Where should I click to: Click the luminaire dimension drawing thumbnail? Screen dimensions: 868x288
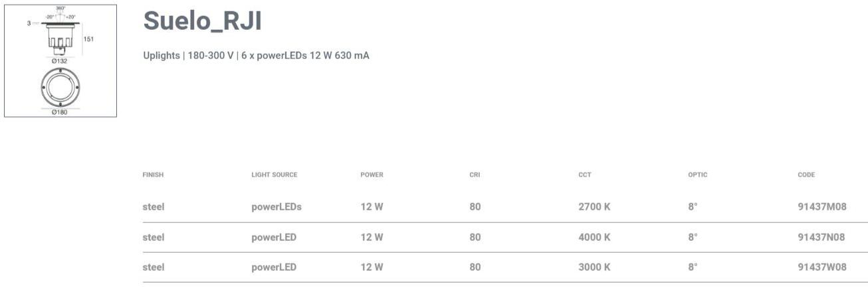(60, 61)
